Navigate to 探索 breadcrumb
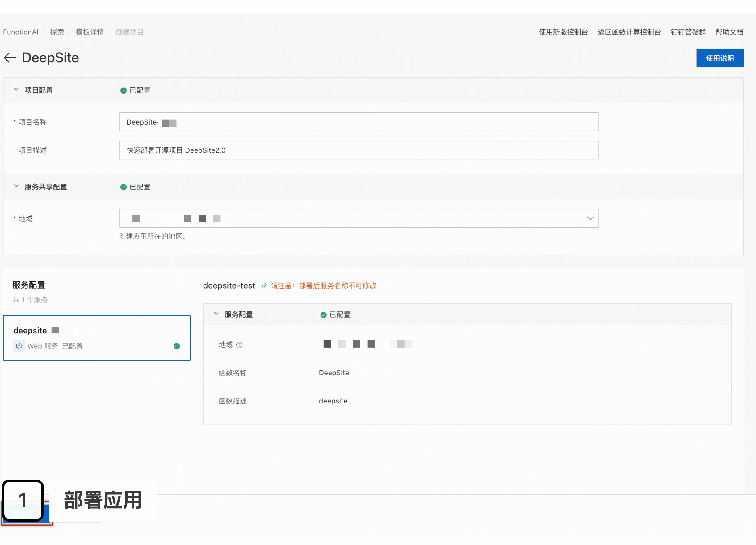The image size is (756, 545). [x=57, y=32]
